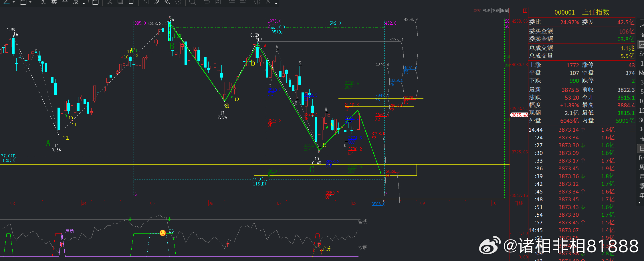Click the stock title 000001 上证指数

coord(582,12)
